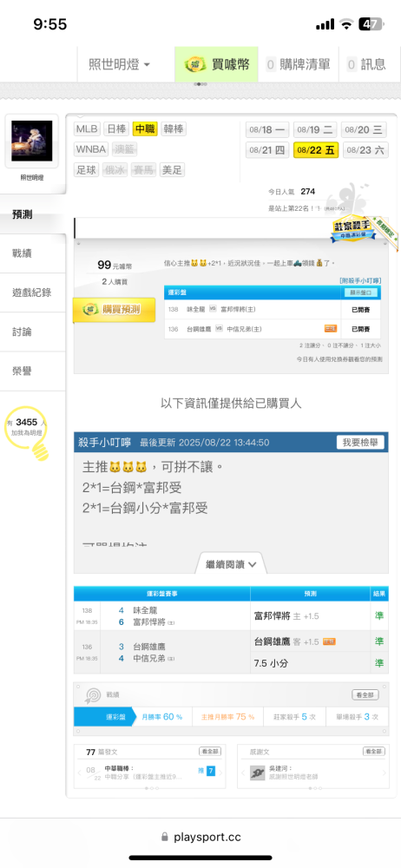Image resolution: width=401 pixels, height=868 pixels.
Task: Next thank-you note right chevron
Action: [385, 773]
